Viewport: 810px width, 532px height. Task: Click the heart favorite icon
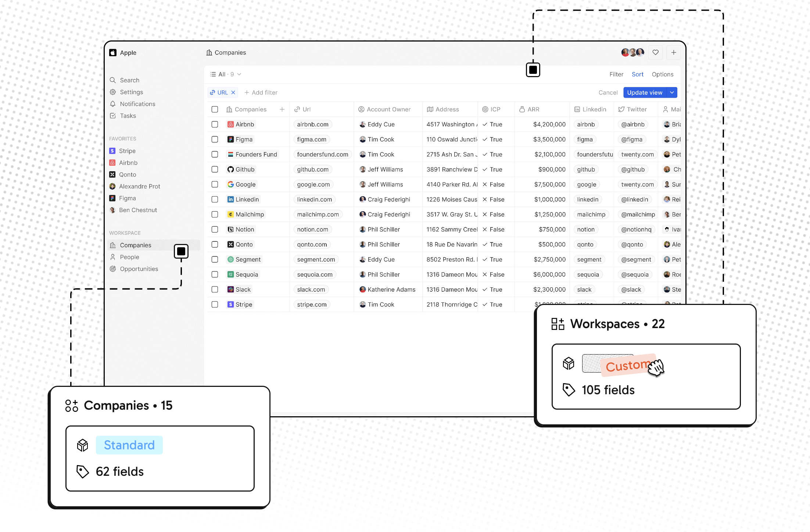click(655, 53)
